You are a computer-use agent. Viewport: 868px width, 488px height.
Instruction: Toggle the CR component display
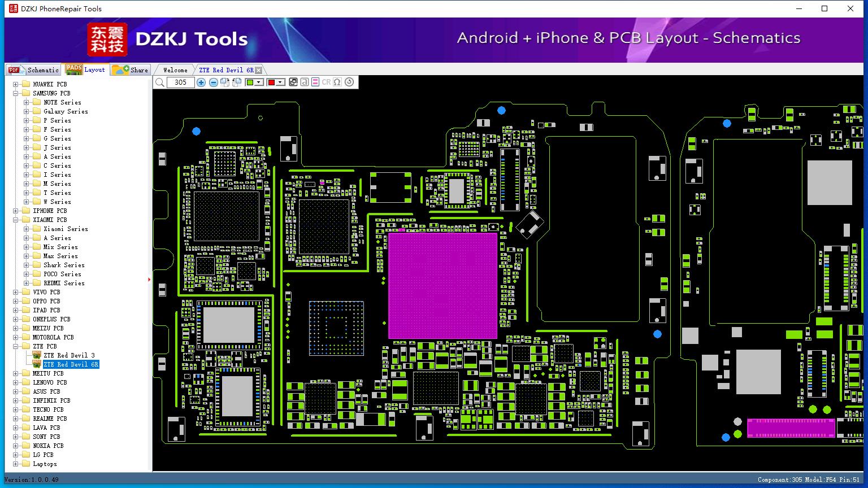tap(326, 82)
